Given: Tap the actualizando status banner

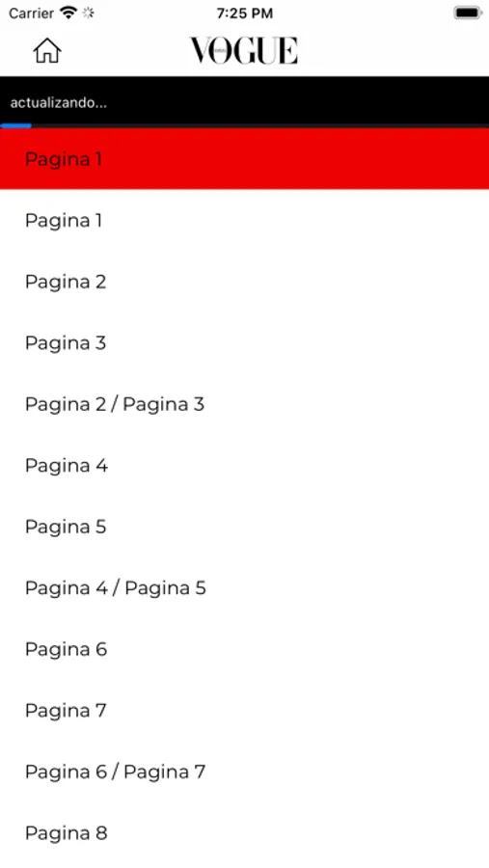Looking at the screenshot, I should tap(244, 102).
